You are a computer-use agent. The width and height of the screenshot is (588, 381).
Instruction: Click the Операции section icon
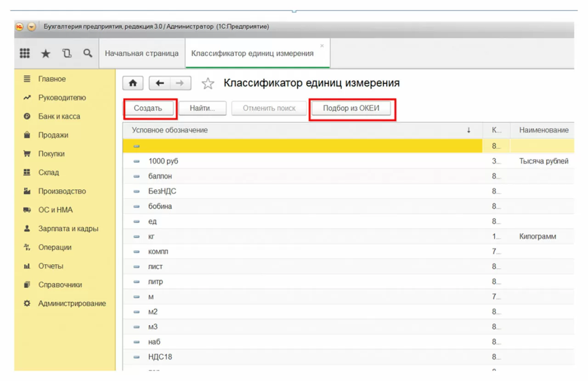(x=27, y=247)
